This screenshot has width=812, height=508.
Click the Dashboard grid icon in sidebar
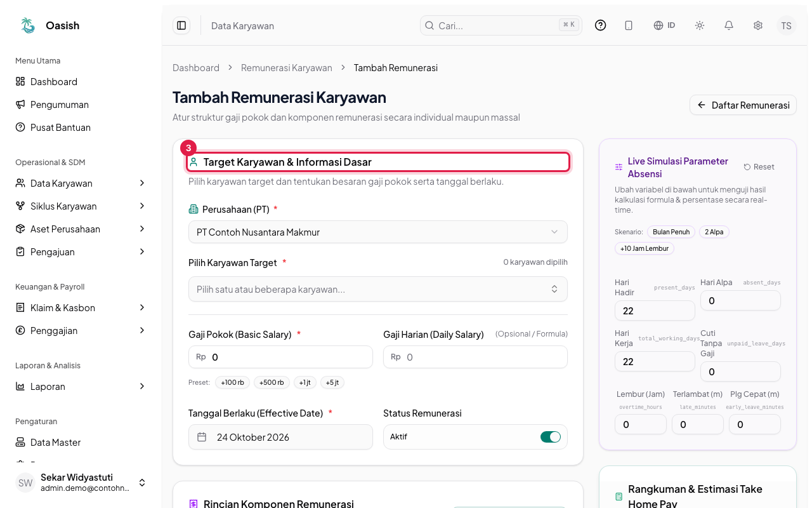(x=20, y=81)
